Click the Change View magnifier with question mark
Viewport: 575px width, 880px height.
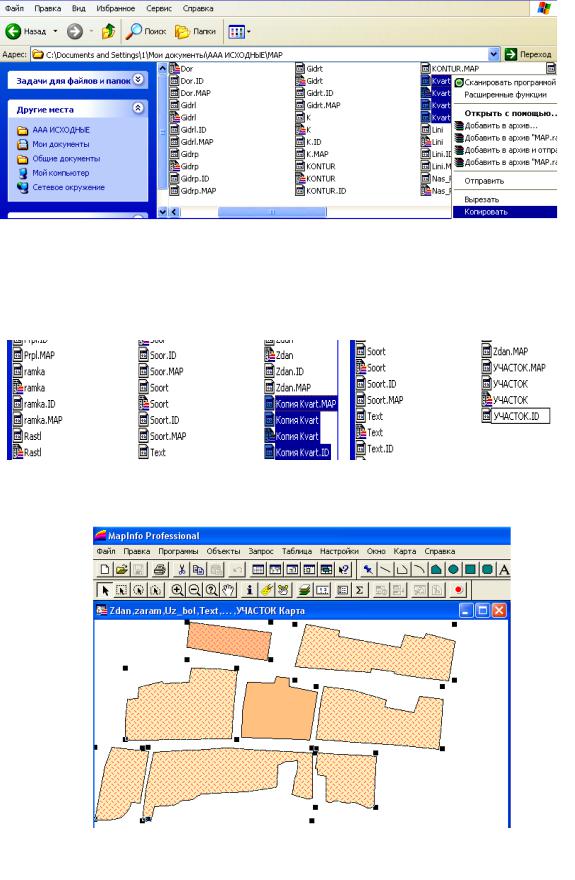211,590
